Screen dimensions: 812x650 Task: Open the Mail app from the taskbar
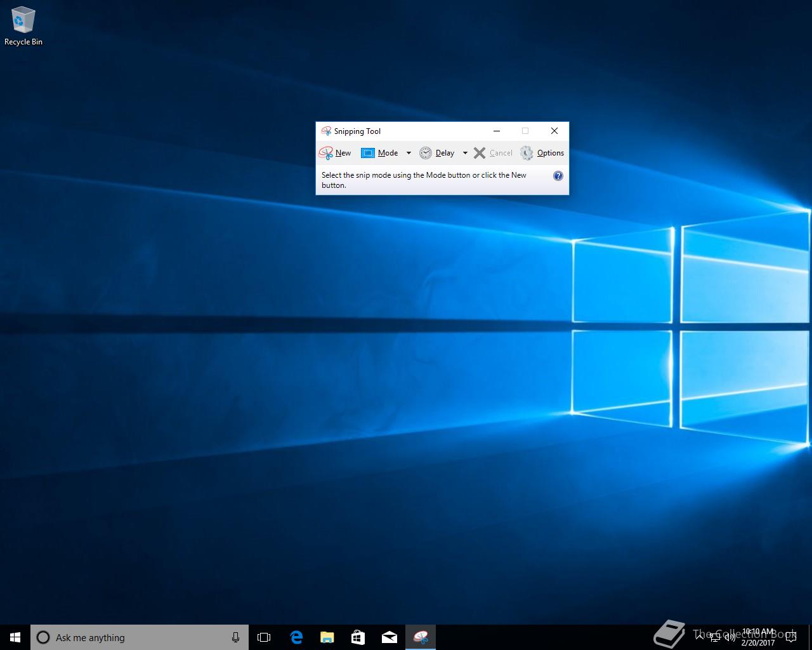390,637
